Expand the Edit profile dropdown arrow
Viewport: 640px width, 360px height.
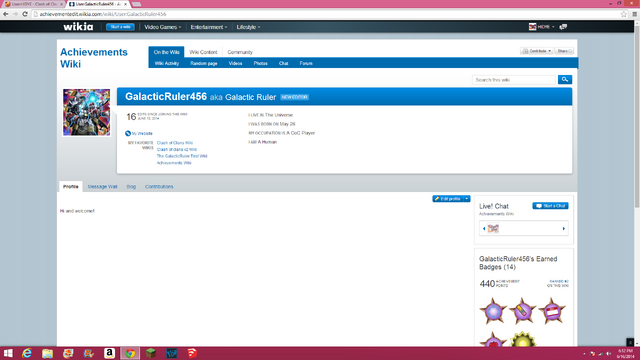click(x=467, y=199)
